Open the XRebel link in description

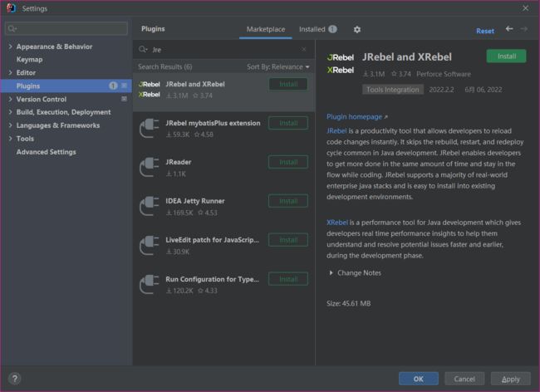pos(337,223)
